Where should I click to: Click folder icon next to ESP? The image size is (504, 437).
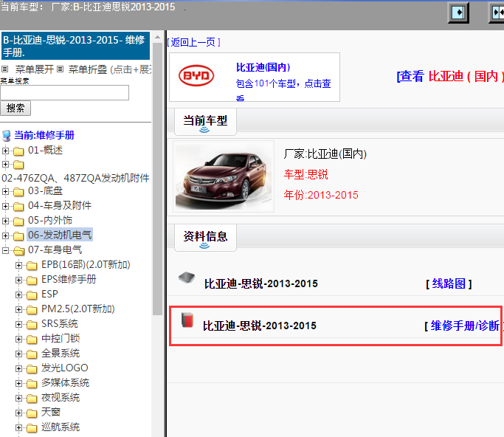(x=32, y=295)
